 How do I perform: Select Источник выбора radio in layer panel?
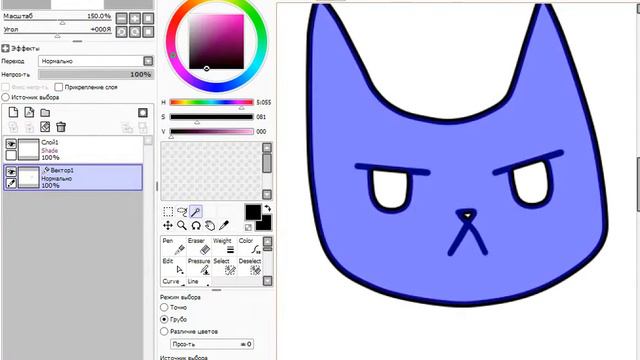point(5,97)
